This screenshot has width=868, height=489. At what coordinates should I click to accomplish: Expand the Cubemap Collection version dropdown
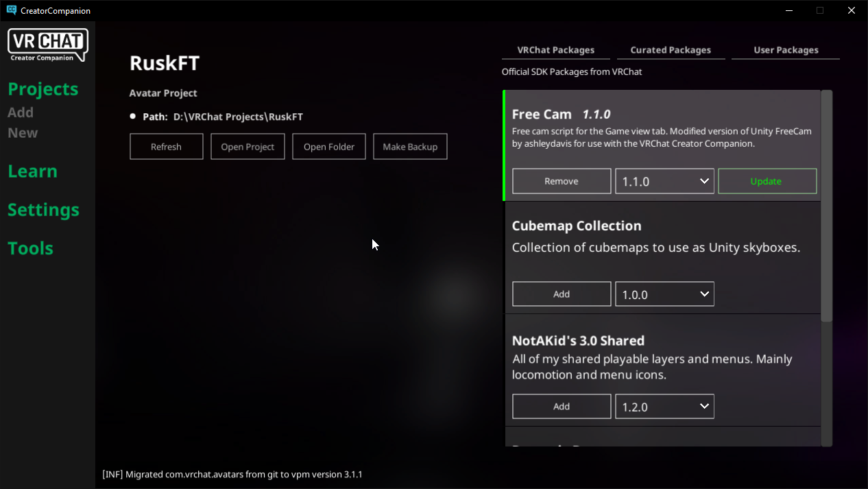(x=664, y=294)
